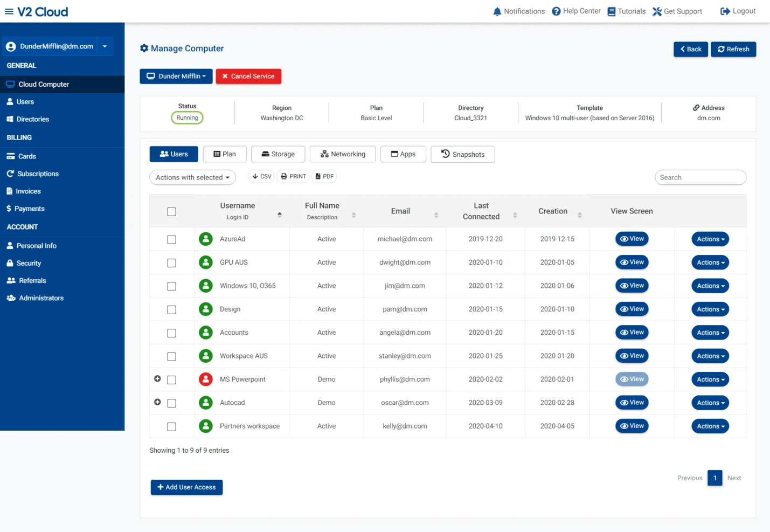Image resolution: width=770 pixels, height=532 pixels.
Task: Open the Actions menu for the GPU AUS user
Action: 710,262
